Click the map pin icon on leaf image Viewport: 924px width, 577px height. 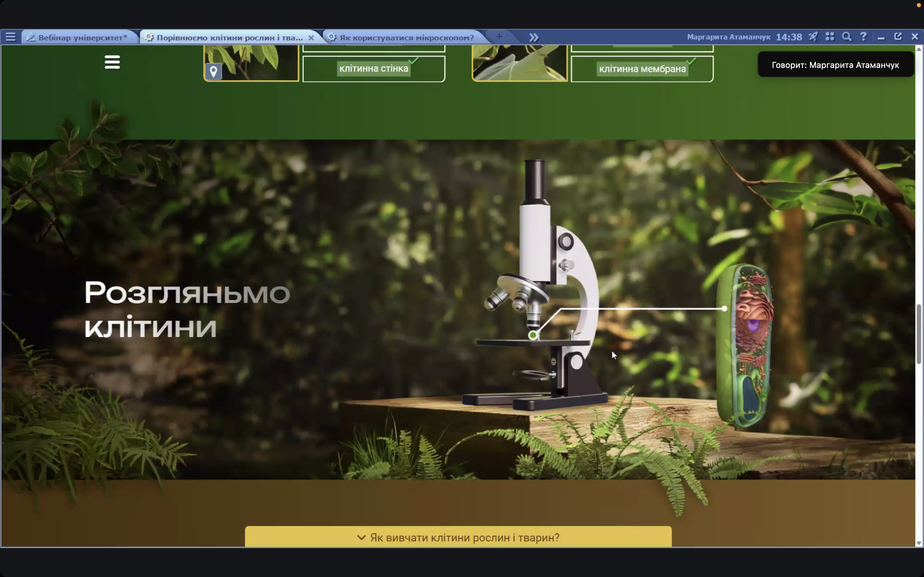click(213, 71)
